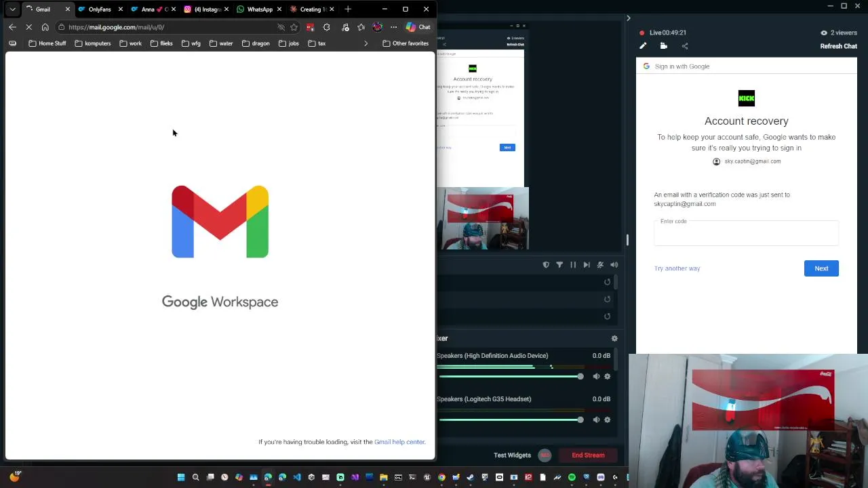Screen dimensions: 868x488
Task: Go back in the Edge browser
Action: [x=12, y=27]
